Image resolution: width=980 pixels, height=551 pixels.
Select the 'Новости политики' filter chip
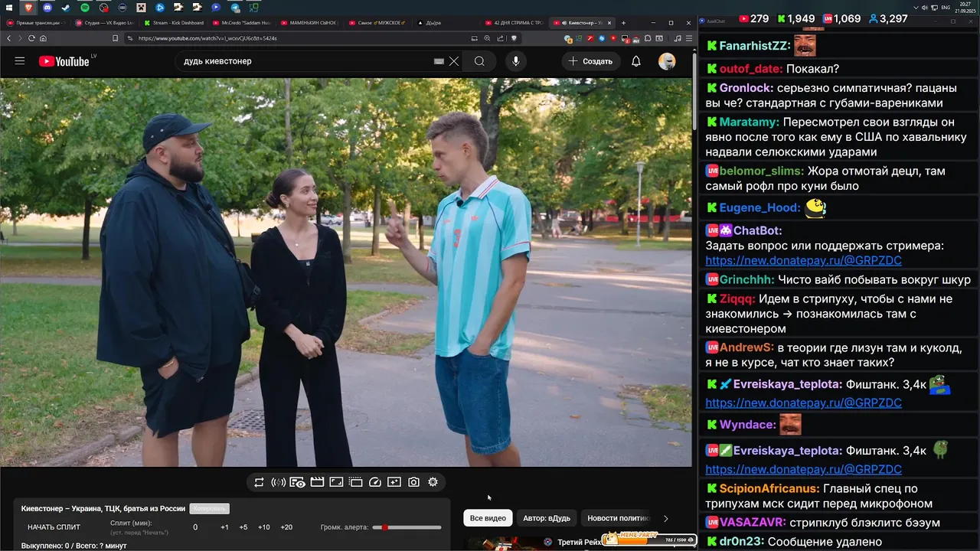click(617, 518)
